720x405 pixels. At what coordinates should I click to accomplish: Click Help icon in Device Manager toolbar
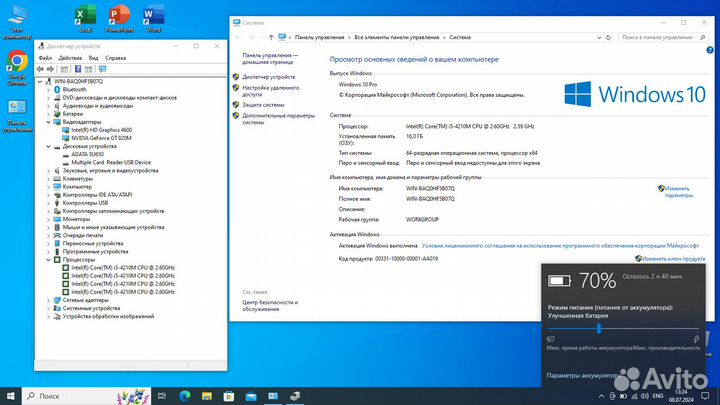[x=78, y=69]
